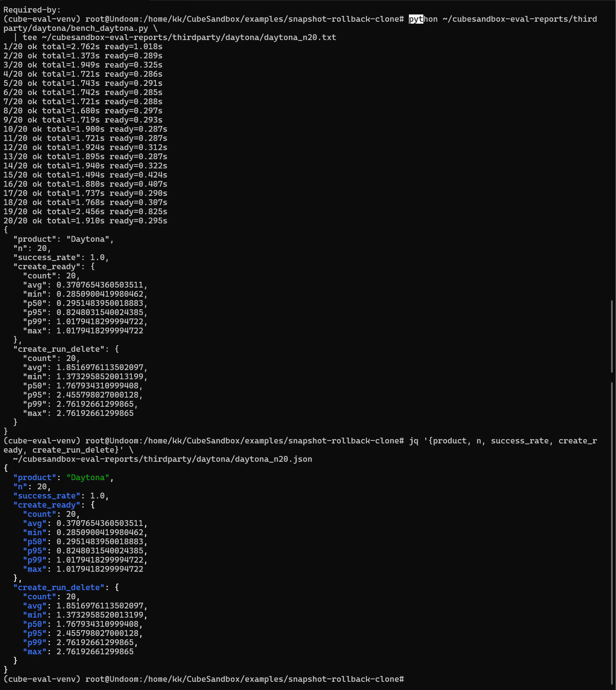Select the "6/20 ok total=1.742s" result line
Viewport: 616px width, 690px height.
[83, 92]
